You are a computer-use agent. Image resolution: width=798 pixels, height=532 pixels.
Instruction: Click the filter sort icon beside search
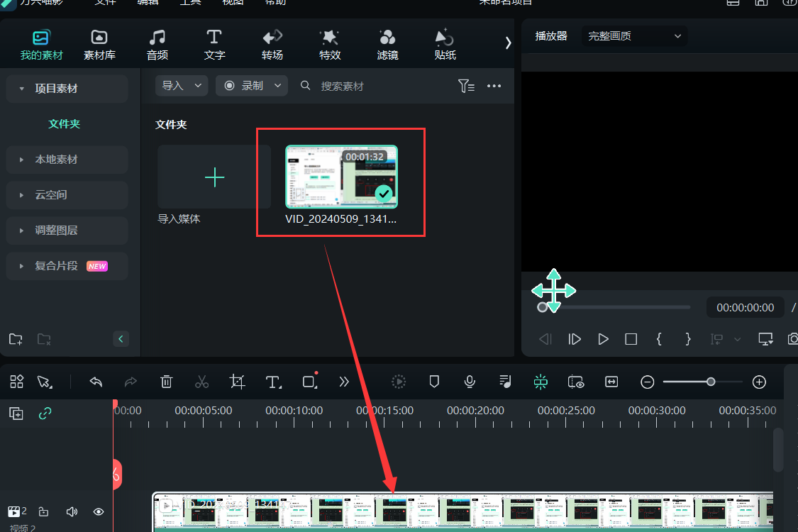tap(466, 86)
